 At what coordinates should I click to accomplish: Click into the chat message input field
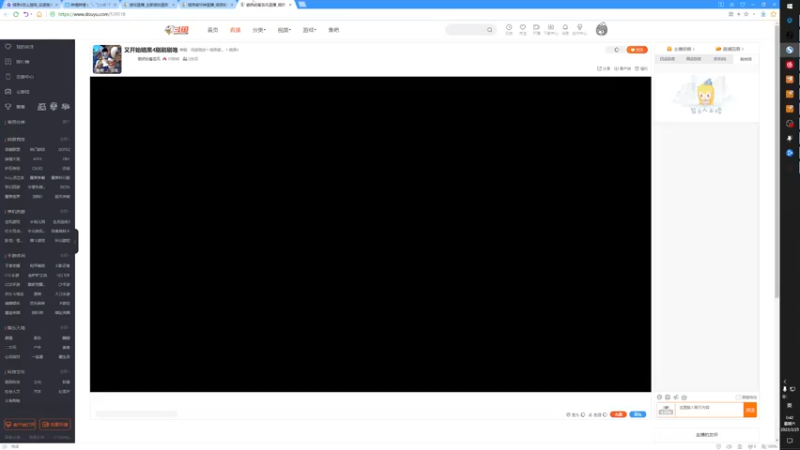[x=709, y=410]
